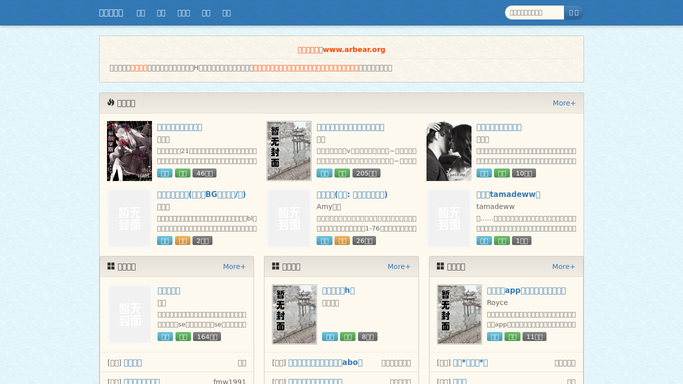This screenshot has height=384, width=683.
Task: Open the list entry ending with abo
Action: point(325,363)
